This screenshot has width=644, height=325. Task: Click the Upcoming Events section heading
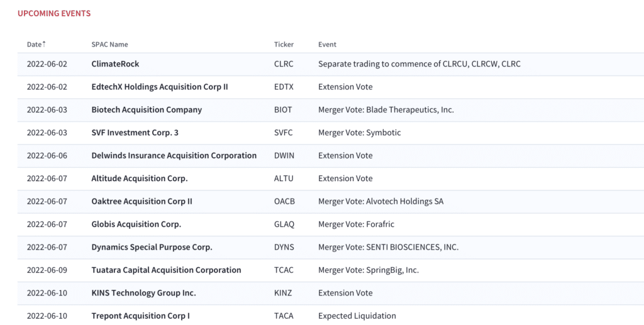click(x=54, y=14)
